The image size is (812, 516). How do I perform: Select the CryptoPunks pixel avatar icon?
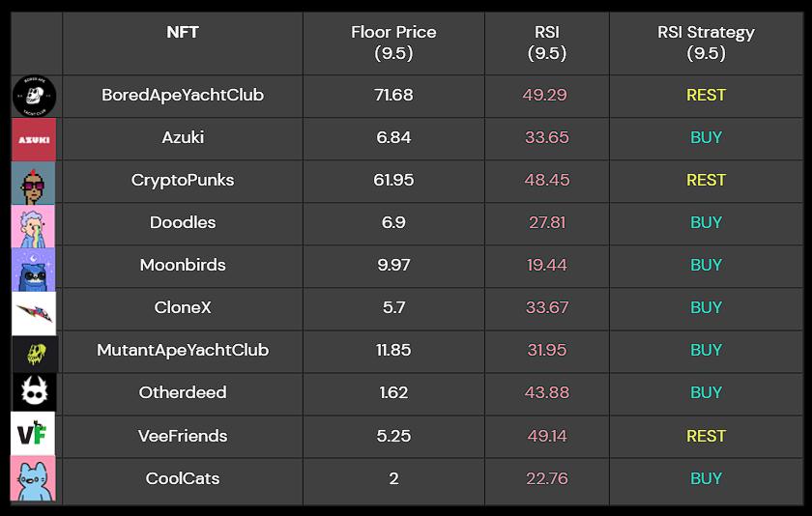(x=33, y=183)
